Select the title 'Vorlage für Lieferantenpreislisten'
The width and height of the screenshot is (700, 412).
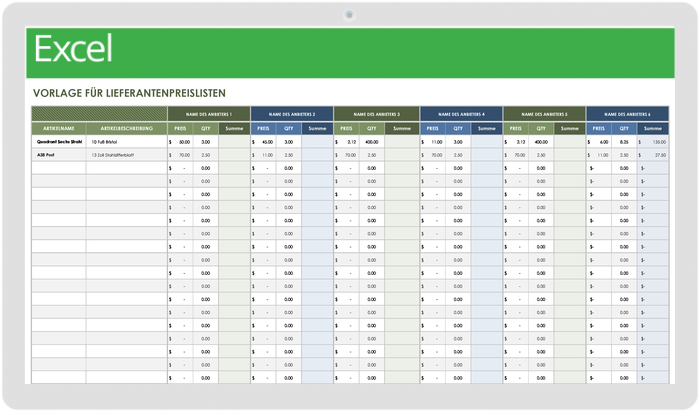coord(129,93)
